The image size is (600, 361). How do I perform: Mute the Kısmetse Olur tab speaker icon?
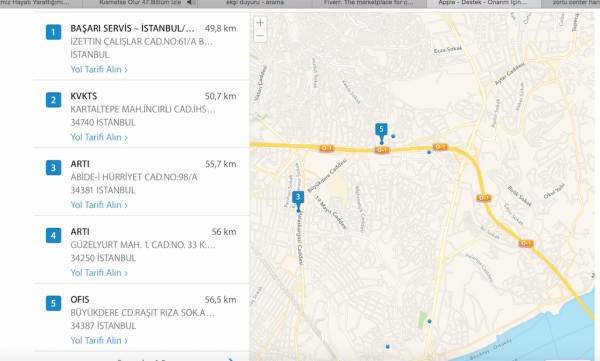(x=191, y=3)
